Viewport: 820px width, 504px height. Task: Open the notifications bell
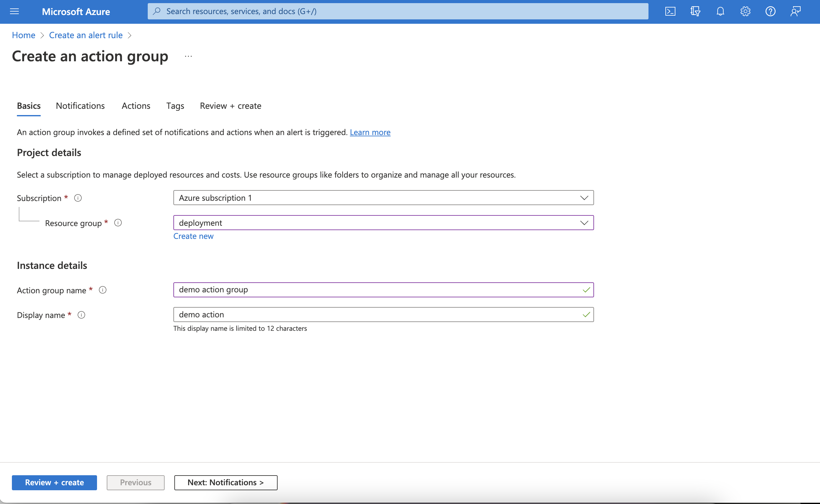click(x=720, y=11)
